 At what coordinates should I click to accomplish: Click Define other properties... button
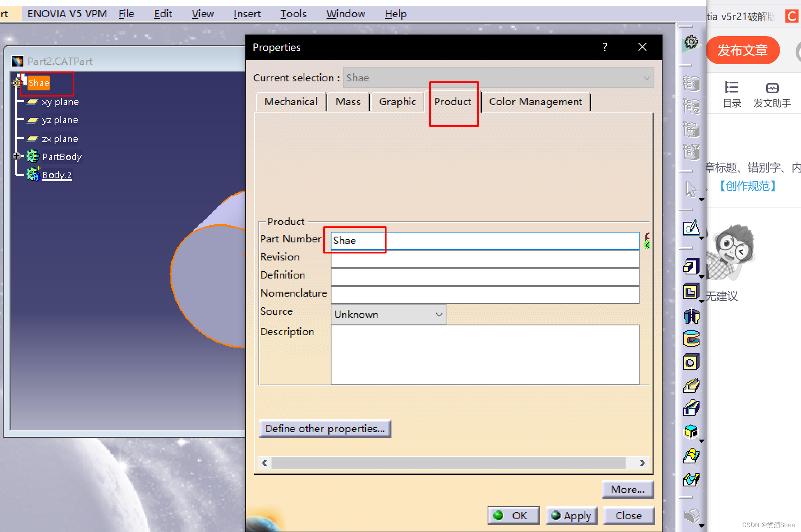[325, 428]
